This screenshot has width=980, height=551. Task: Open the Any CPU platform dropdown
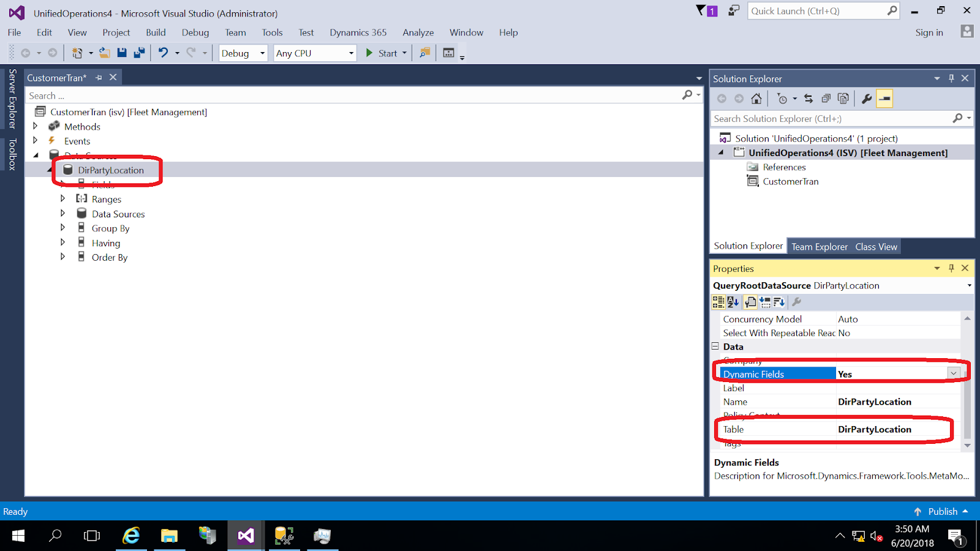coord(352,53)
